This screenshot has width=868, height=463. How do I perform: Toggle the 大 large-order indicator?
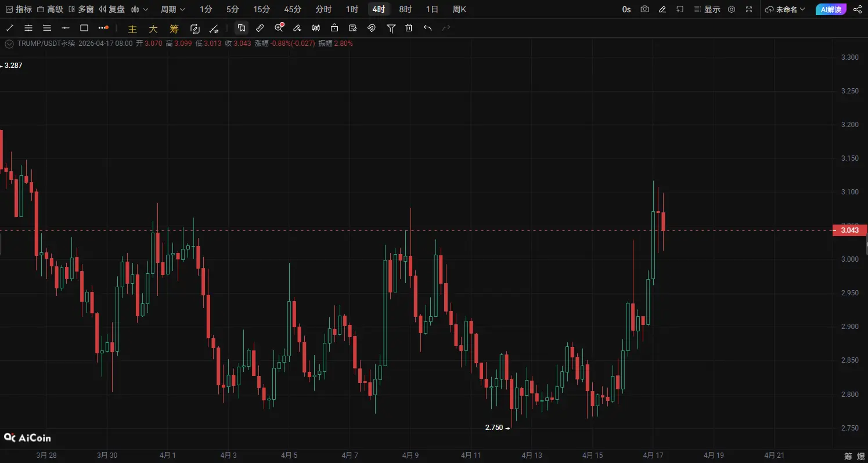(153, 28)
